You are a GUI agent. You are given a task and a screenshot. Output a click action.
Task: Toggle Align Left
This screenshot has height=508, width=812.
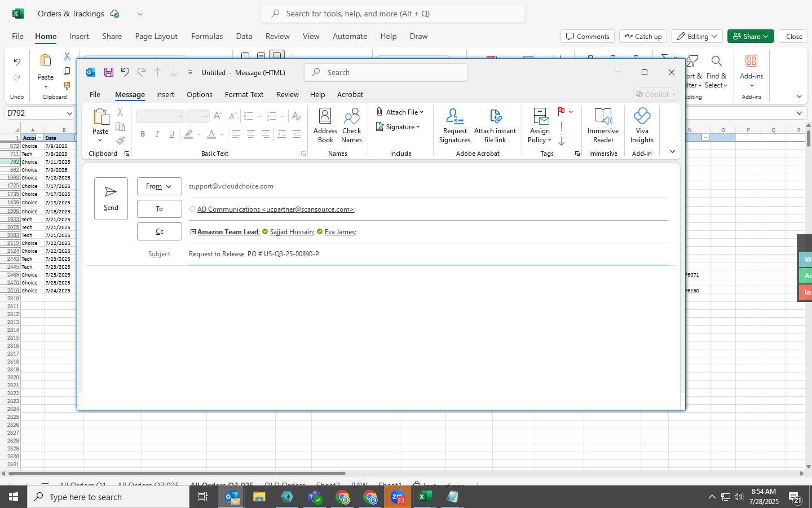tap(236, 134)
